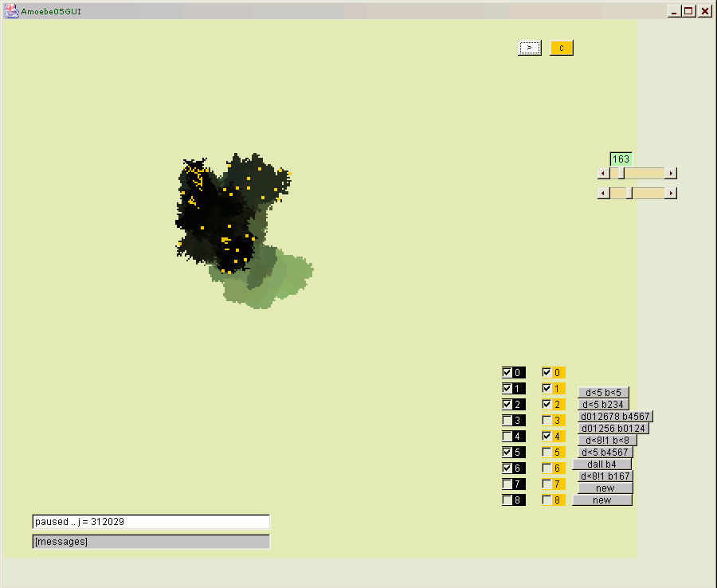Screen dimensions: 717x588
Task: Enable yellow checkbox 6
Action: (x=547, y=468)
